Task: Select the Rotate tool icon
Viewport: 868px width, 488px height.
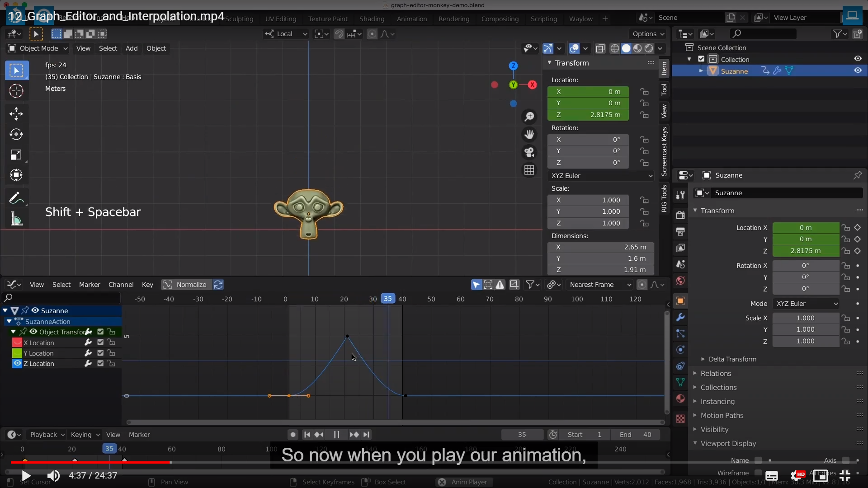Action: point(16,134)
